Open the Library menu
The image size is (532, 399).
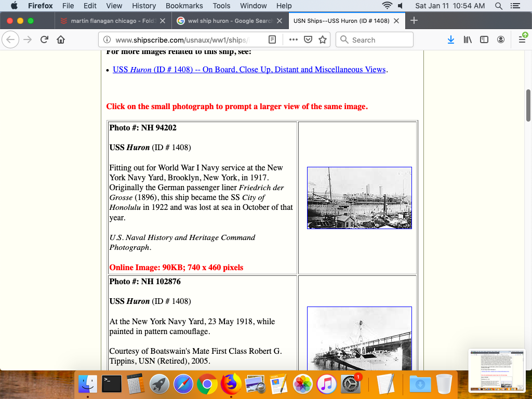[468, 40]
